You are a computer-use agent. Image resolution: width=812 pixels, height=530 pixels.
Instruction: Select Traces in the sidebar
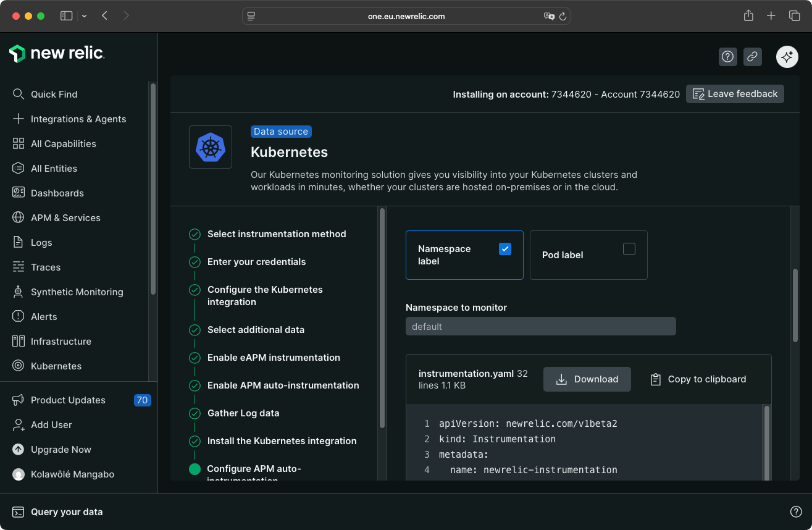[45, 267]
